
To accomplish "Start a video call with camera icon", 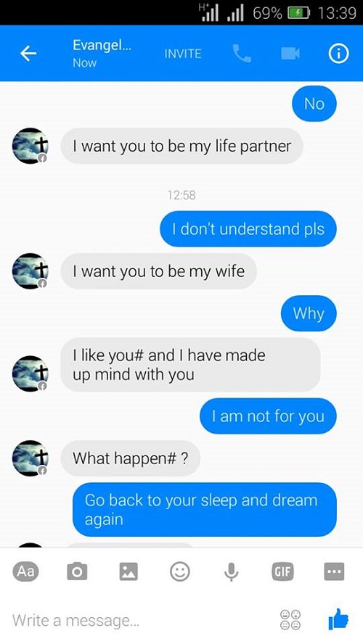I will (x=290, y=54).
